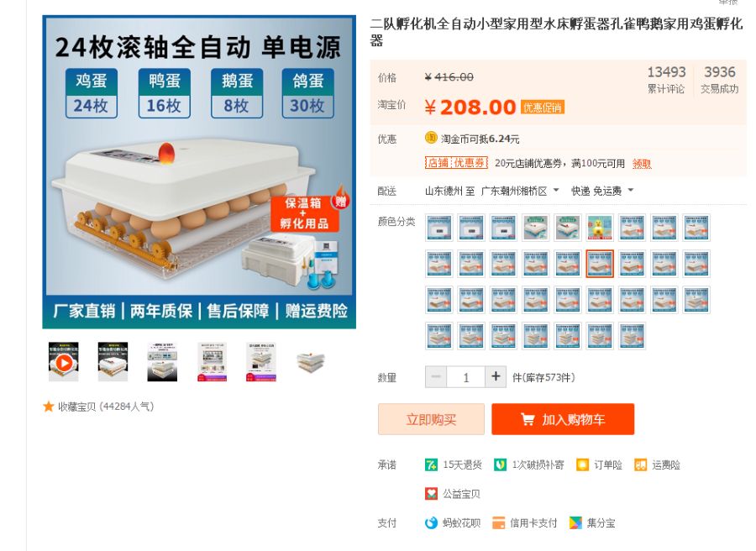
Task: Click the favorite star icon 收藏宝贝
Action: coord(48,407)
